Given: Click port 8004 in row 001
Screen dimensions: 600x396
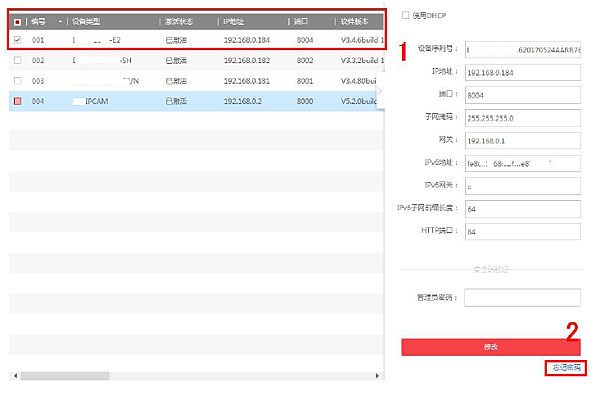Looking at the screenshot, I should (x=305, y=40).
